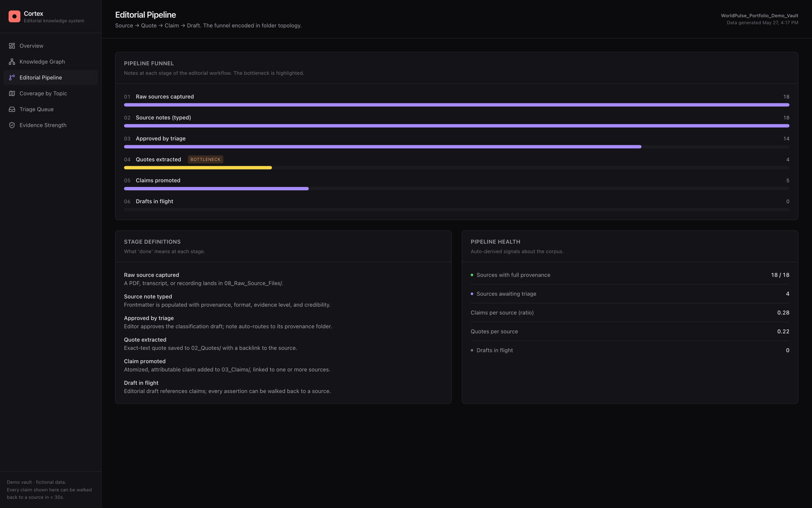Click the Cortex red logo icon
This screenshot has height=508, width=812.
pos(14,17)
